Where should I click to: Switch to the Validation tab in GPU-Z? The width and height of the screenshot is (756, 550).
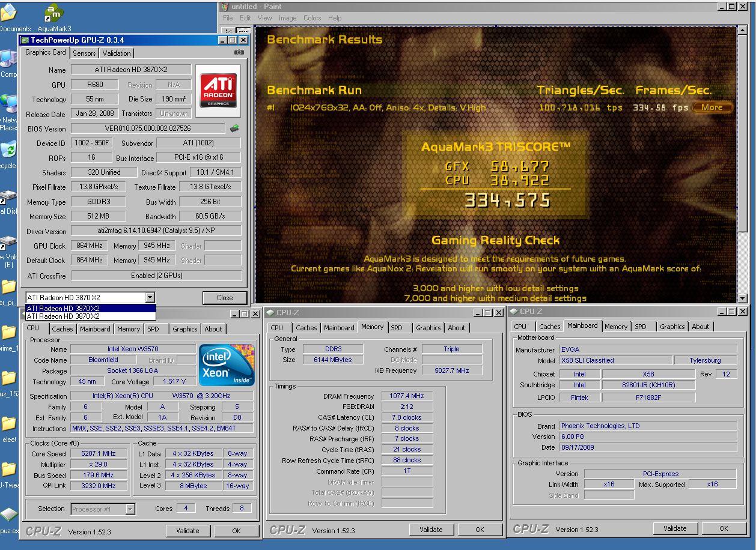[117, 53]
